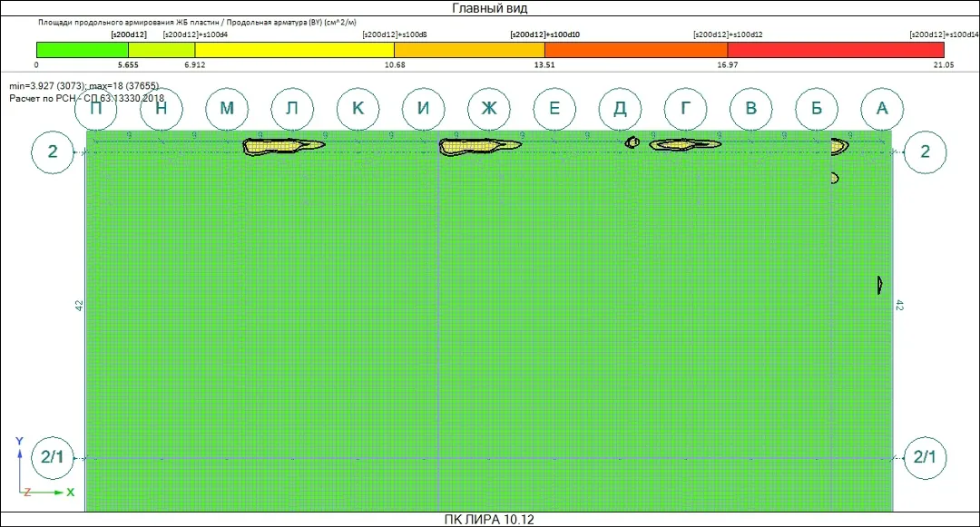The image size is (980, 527).
Task: Click the elongated contour zone under axis Г
Action: 685,145
